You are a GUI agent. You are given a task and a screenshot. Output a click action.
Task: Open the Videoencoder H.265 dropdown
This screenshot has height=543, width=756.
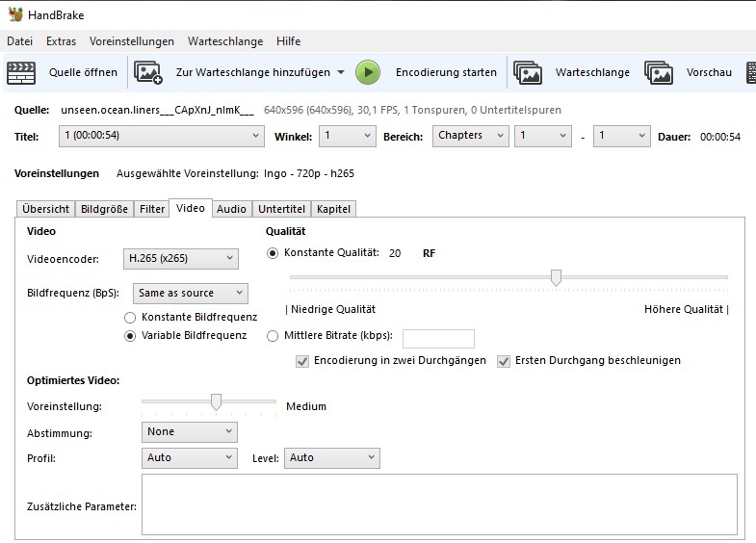(x=181, y=259)
